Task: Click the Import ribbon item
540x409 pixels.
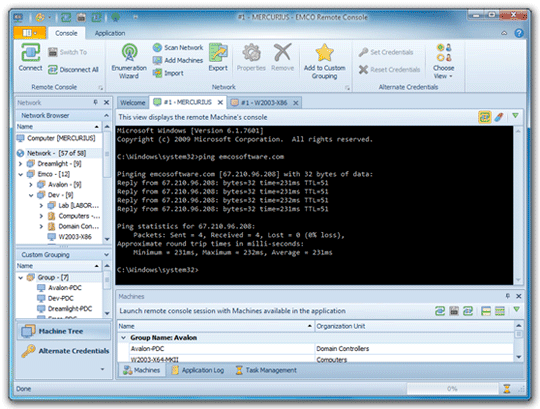Action: click(x=168, y=73)
